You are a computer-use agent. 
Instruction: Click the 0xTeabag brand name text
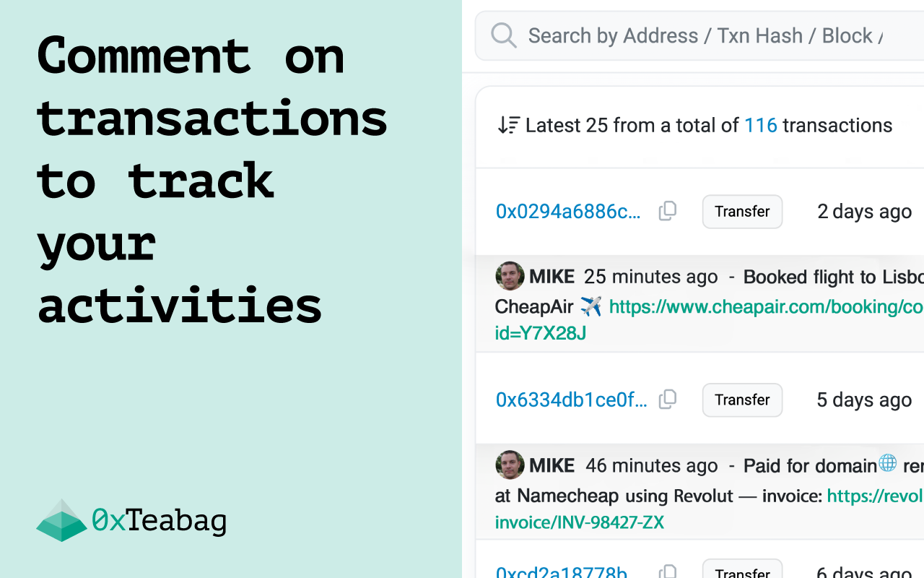click(159, 520)
